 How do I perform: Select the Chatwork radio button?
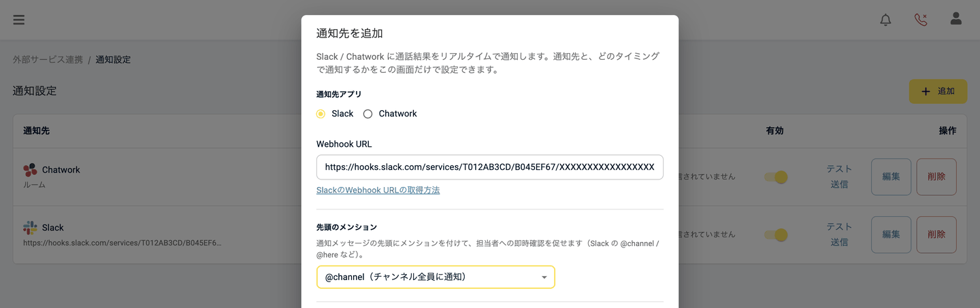click(x=367, y=114)
